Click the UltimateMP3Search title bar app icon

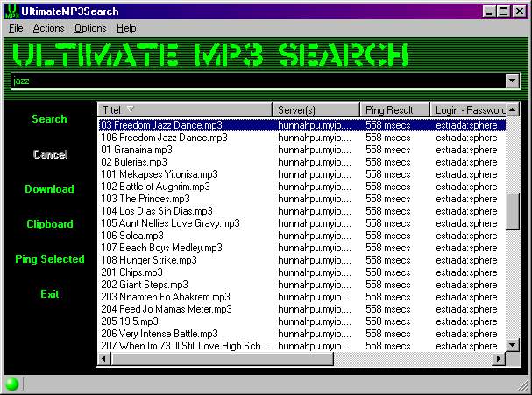[11, 11]
